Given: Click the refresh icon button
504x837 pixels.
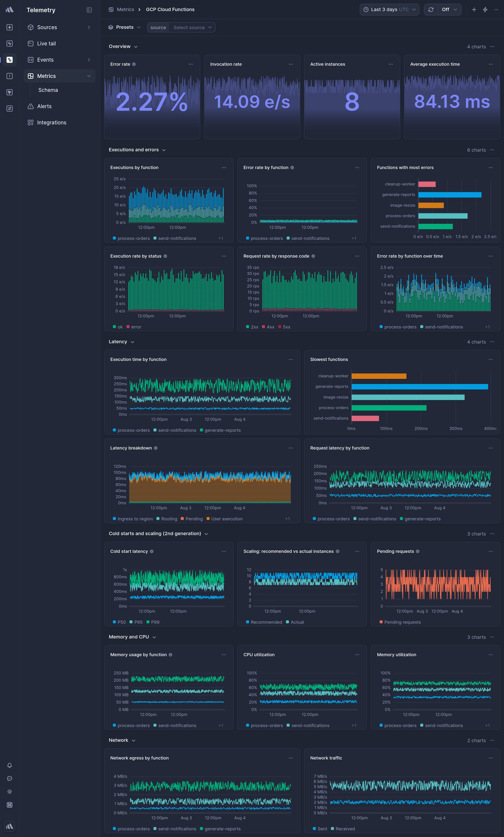Looking at the screenshot, I should point(431,9).
